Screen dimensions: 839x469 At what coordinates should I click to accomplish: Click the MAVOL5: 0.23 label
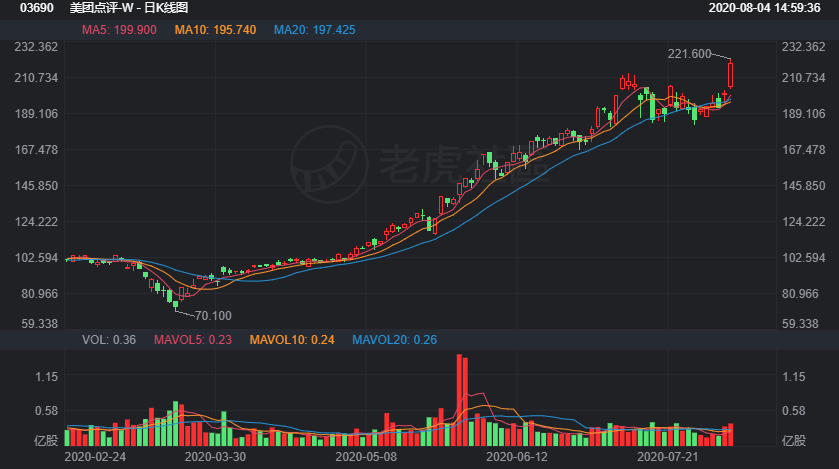pos(193,340)
